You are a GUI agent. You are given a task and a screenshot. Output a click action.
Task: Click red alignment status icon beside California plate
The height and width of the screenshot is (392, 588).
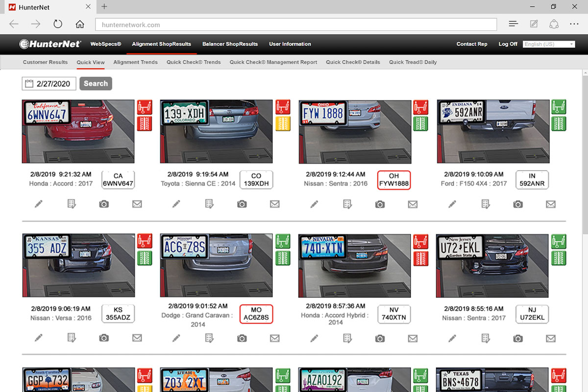(x=145, y=107)
